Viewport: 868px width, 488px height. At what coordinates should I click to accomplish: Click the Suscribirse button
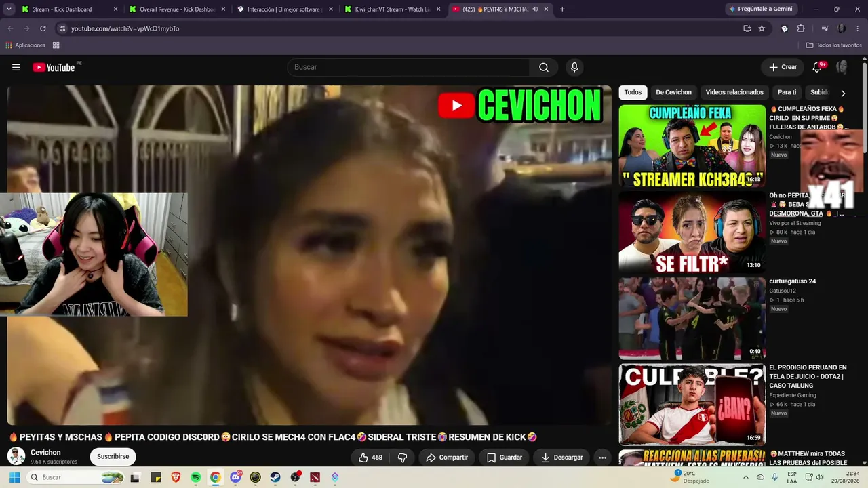click(x=113, y=457)
